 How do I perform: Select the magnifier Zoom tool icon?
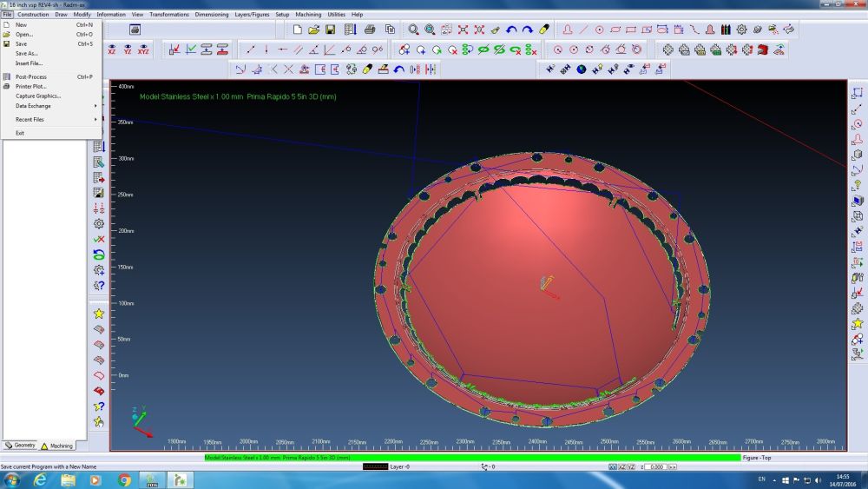[x=414, y=30]
